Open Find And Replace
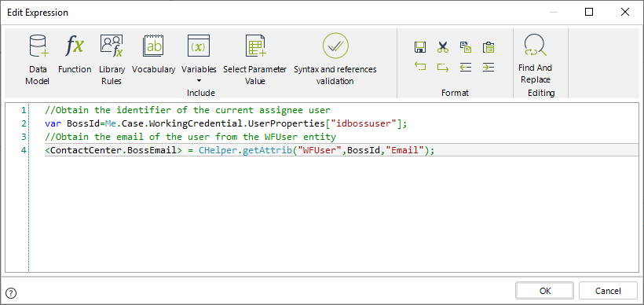The image size is (644, 305). coord(535,59)
